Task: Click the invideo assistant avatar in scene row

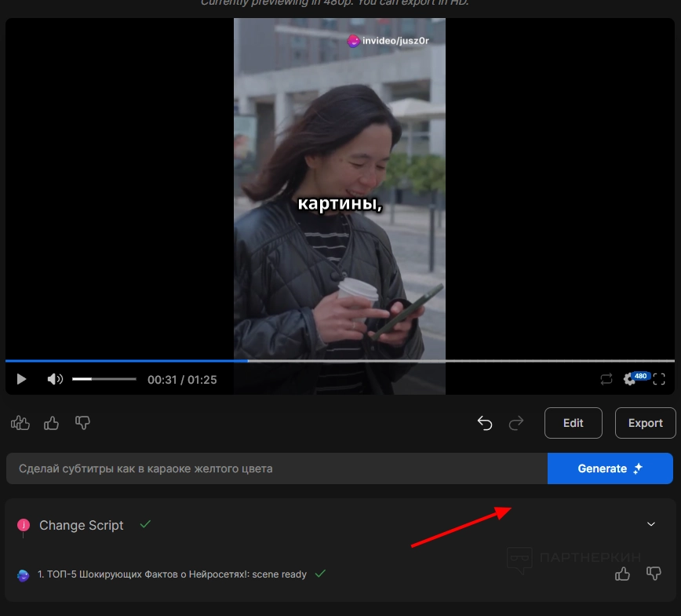Action: (23, 575)
